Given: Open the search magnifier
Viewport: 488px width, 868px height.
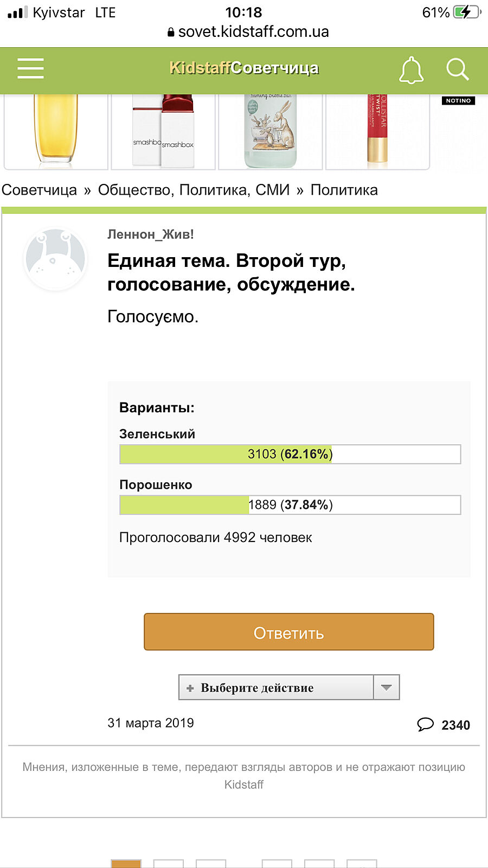Looking at the screenshot, I should 457,69.
